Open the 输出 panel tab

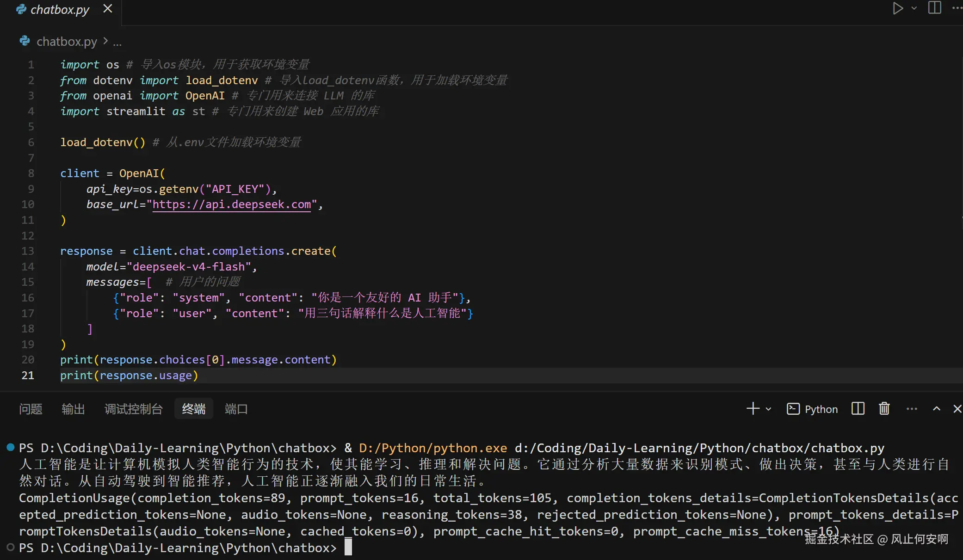(x=73, y=409)
